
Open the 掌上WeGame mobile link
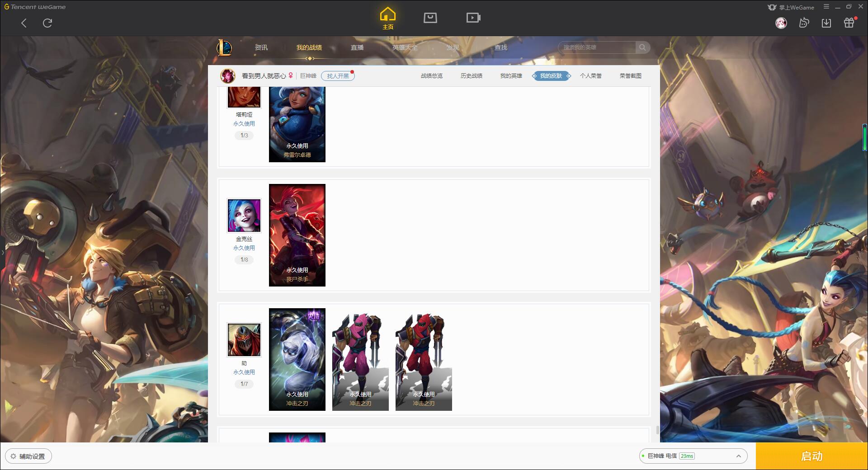791,7
